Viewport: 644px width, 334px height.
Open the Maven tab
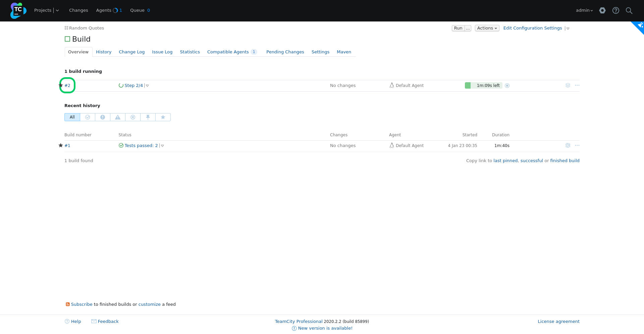point(344,52)
